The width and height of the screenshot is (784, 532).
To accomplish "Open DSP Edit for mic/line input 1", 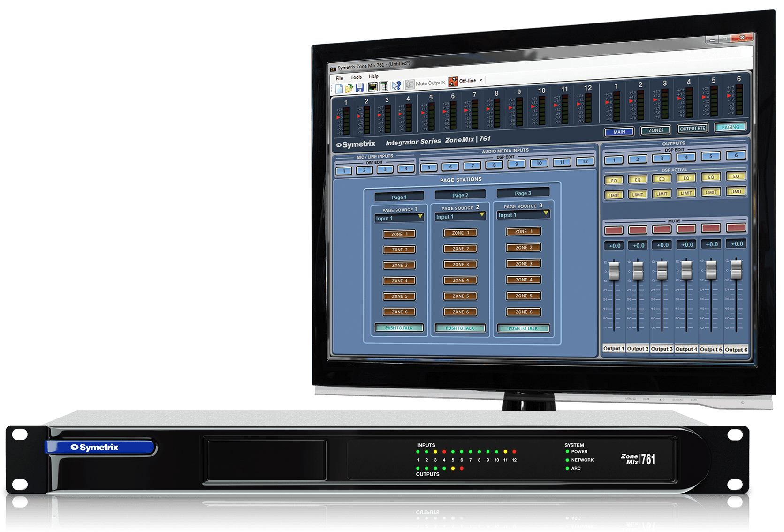I will pyautogui.click(x=344, y=171).
